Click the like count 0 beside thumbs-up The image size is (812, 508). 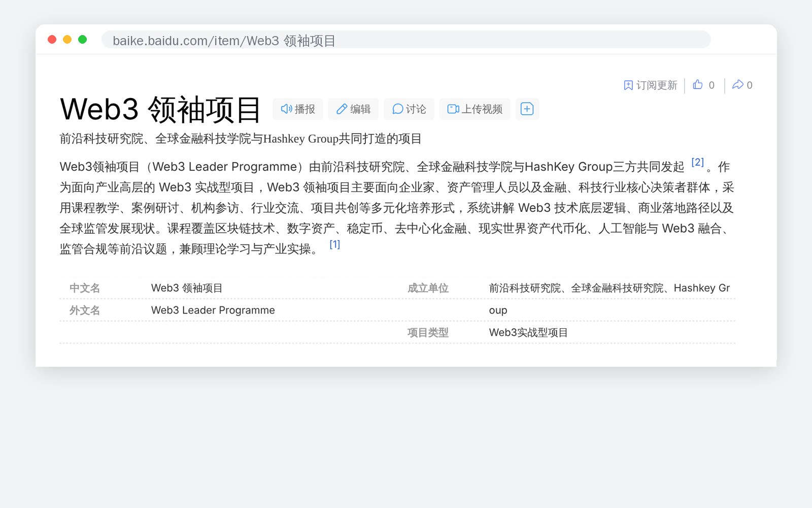click(x=712, y=85)
